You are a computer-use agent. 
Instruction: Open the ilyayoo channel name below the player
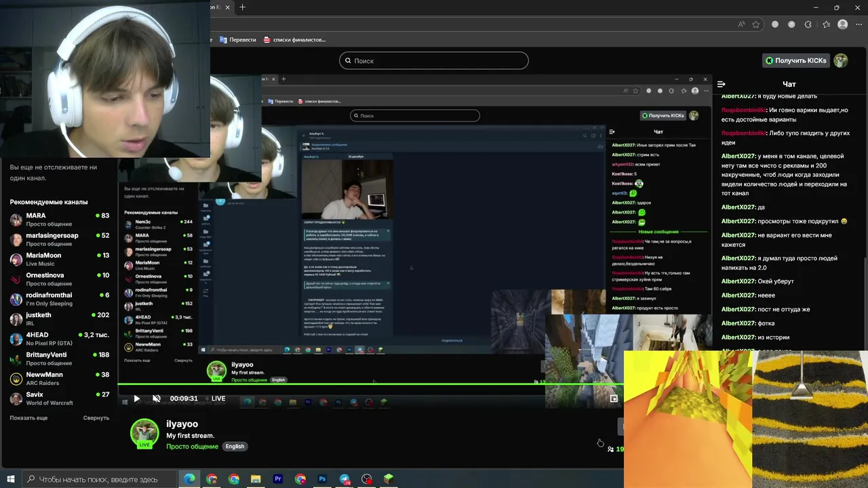tap(182, 424)
